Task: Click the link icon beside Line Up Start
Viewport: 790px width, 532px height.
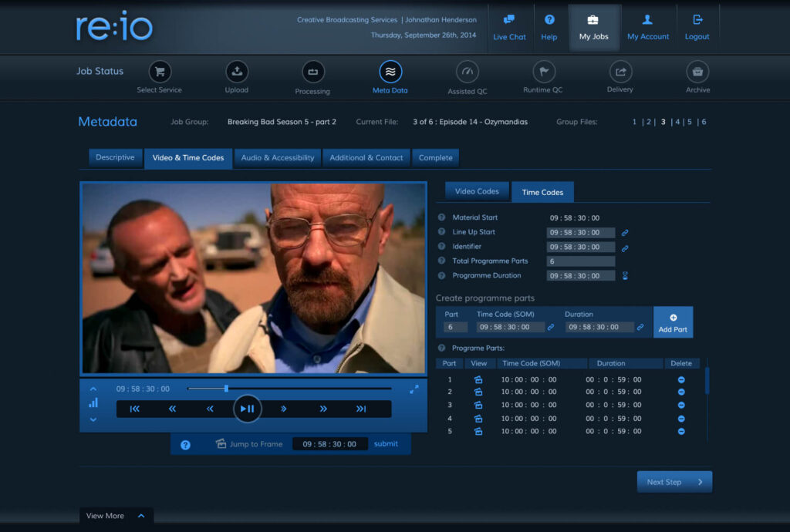Action: click(625, 233)
